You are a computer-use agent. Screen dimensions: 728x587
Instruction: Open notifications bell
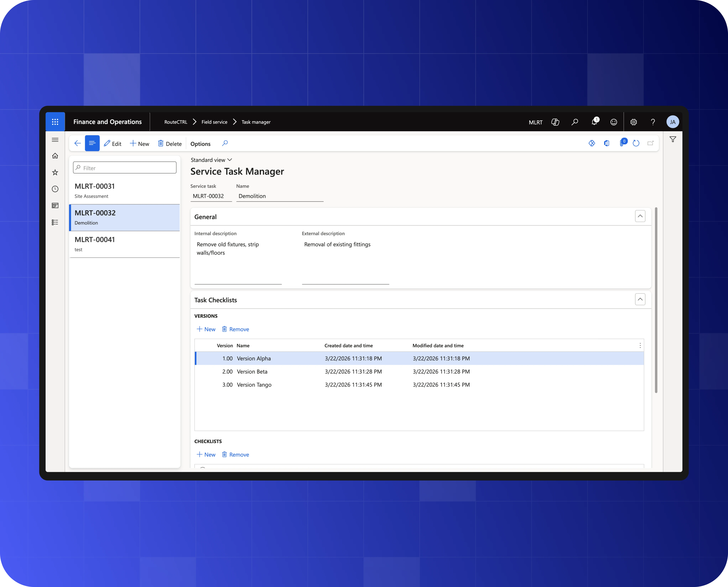click(x=594, y=122)
